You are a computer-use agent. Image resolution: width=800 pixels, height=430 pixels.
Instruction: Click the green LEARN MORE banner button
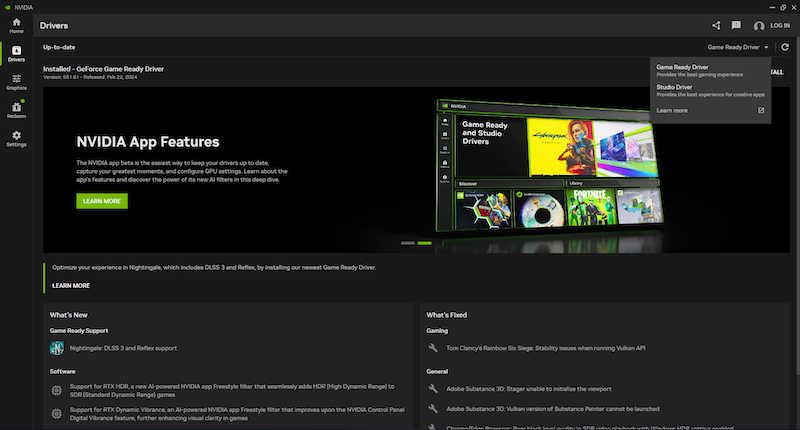[102, 201]
